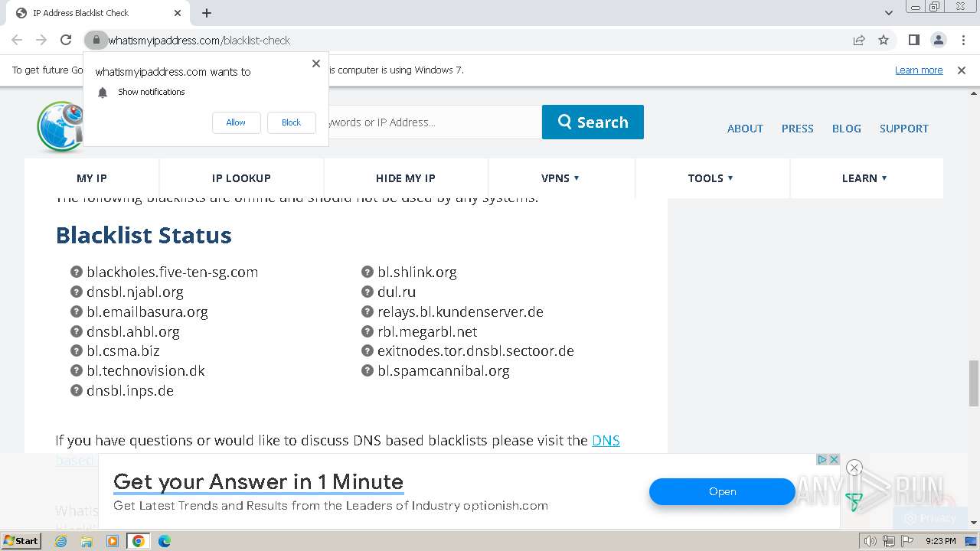Click the browser Back arrow
The image size is (980, 551).
point(17,40)
